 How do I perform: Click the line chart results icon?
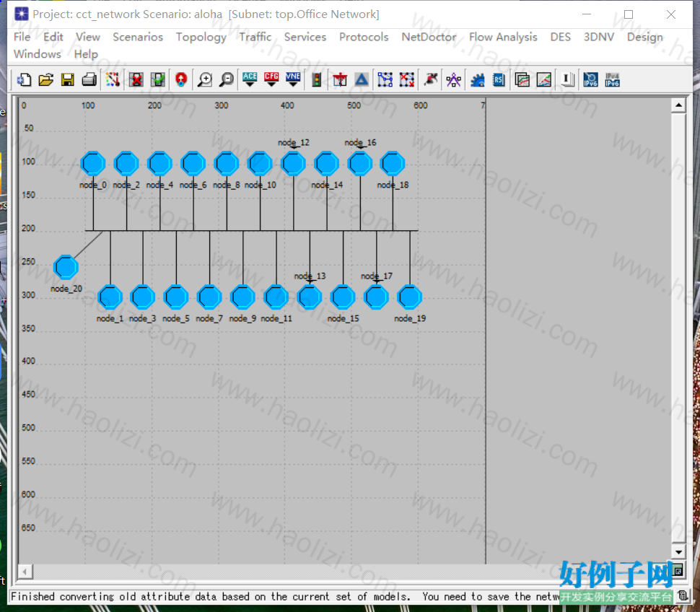point(544,80)
